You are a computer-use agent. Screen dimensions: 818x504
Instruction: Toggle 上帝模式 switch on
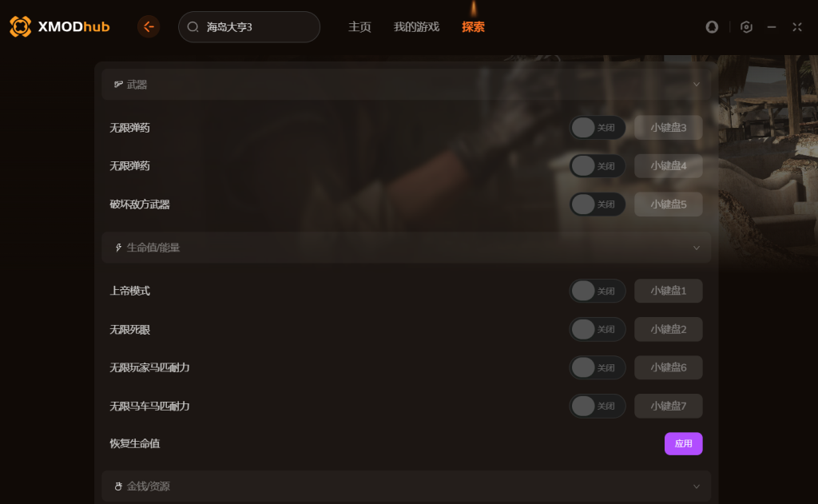(x=598, y=291)
